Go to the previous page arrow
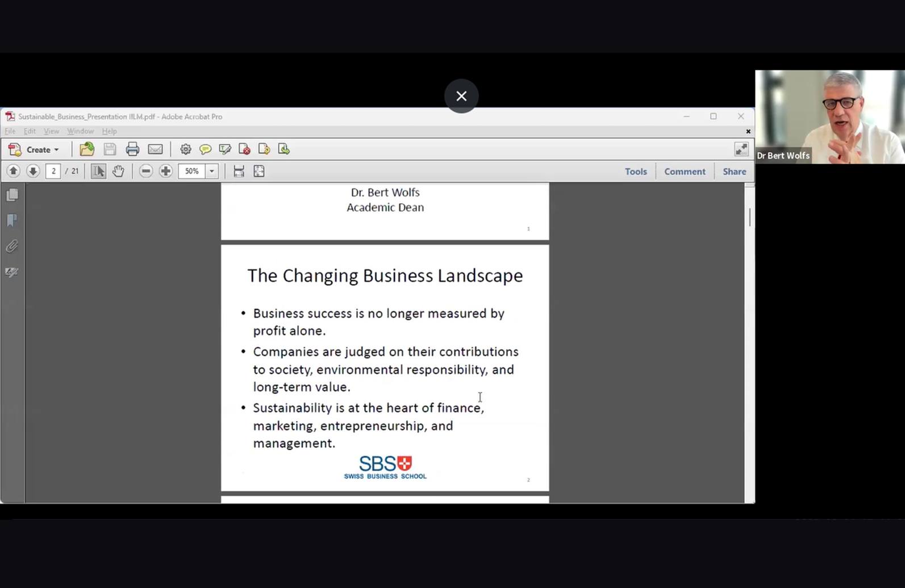905x588 pixels. (x=14, y=171)
